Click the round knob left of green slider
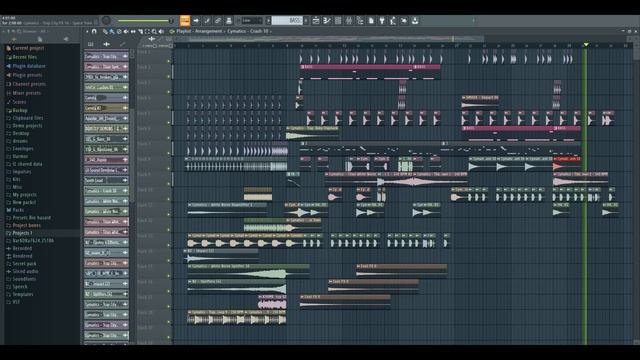This screenshot has height=360, width=640. point(107,20)
